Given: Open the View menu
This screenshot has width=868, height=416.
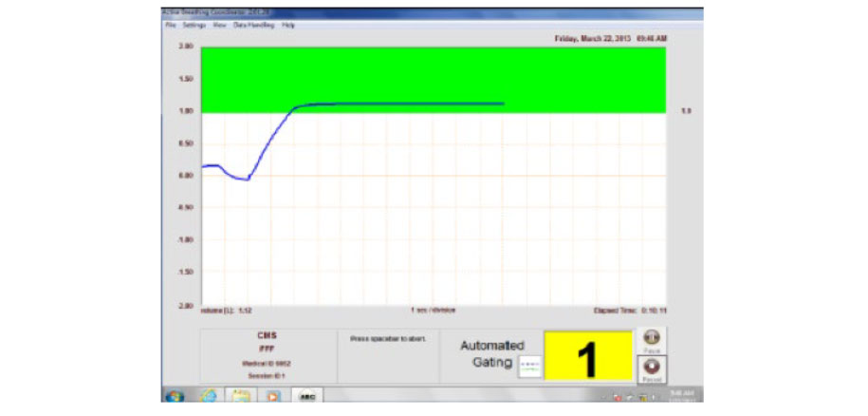Looking at the screenshot, I should click(220, 26).
